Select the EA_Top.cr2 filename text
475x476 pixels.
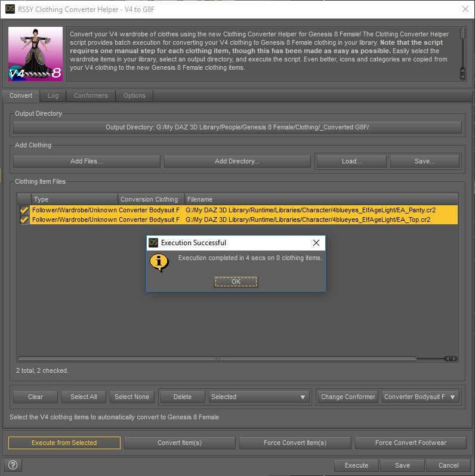(x=308, y=220)
